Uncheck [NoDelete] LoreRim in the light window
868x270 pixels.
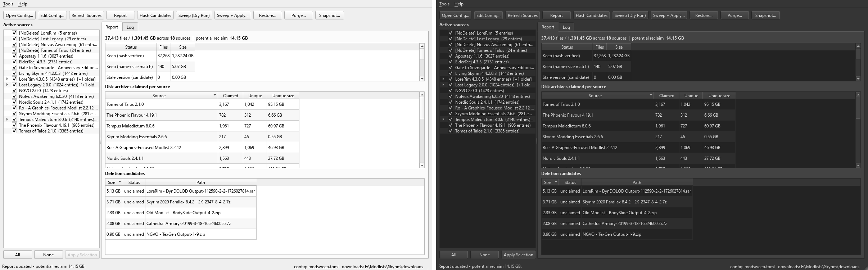point(14,33)
